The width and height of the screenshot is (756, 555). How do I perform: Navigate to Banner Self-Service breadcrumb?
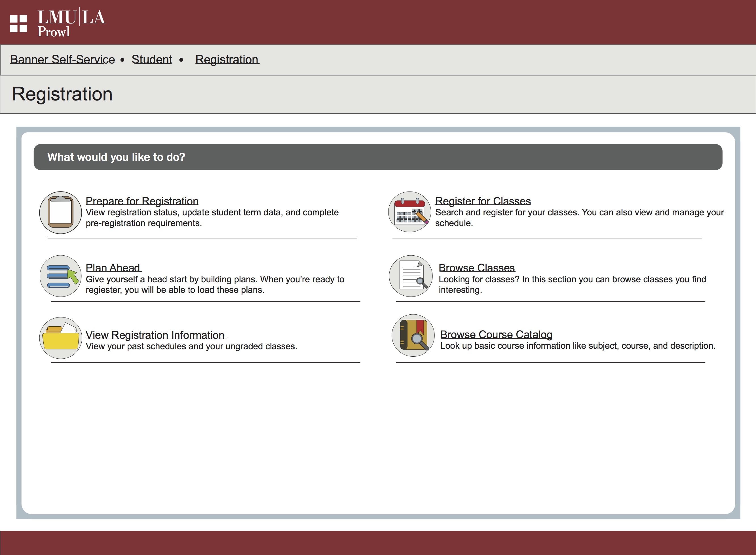point(62,60)
